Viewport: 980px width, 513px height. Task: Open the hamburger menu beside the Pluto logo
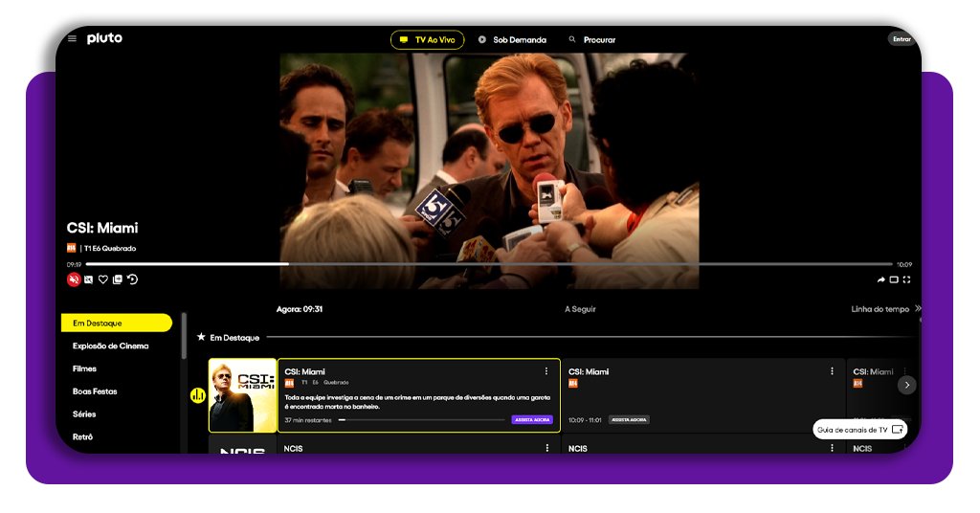click(73, 38)
